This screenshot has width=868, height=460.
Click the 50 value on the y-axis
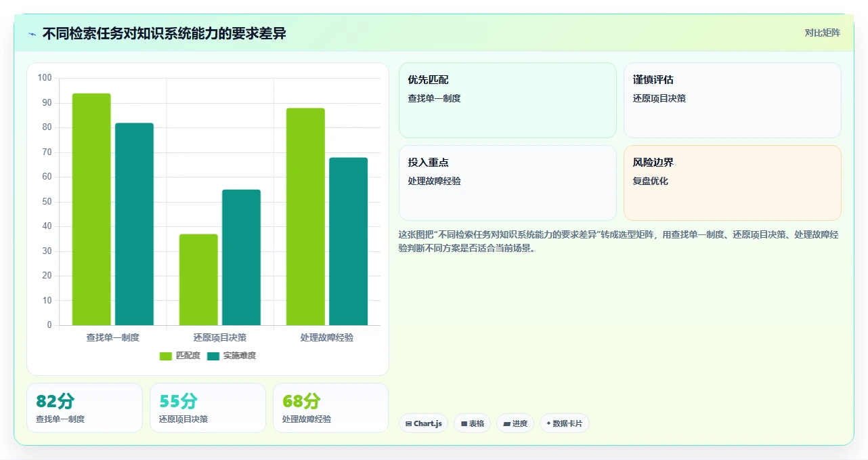pos(47,202)
